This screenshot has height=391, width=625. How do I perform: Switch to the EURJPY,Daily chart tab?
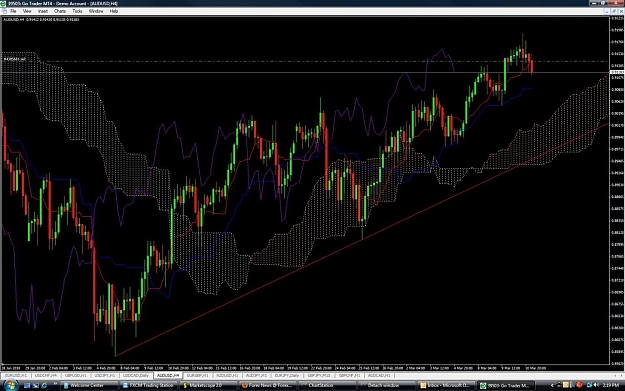coord(287,375)
